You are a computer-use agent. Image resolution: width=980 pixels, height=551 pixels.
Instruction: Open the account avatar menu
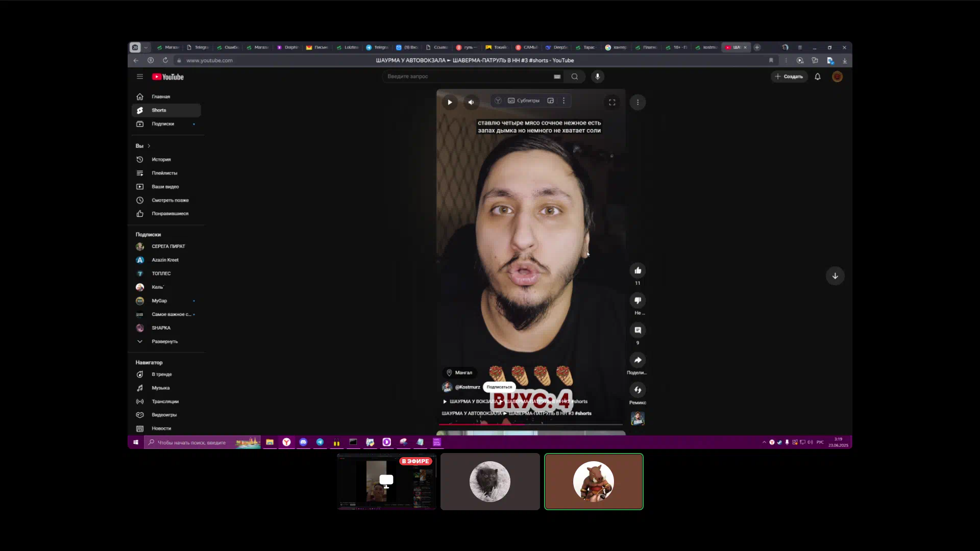tap(837, 77)
